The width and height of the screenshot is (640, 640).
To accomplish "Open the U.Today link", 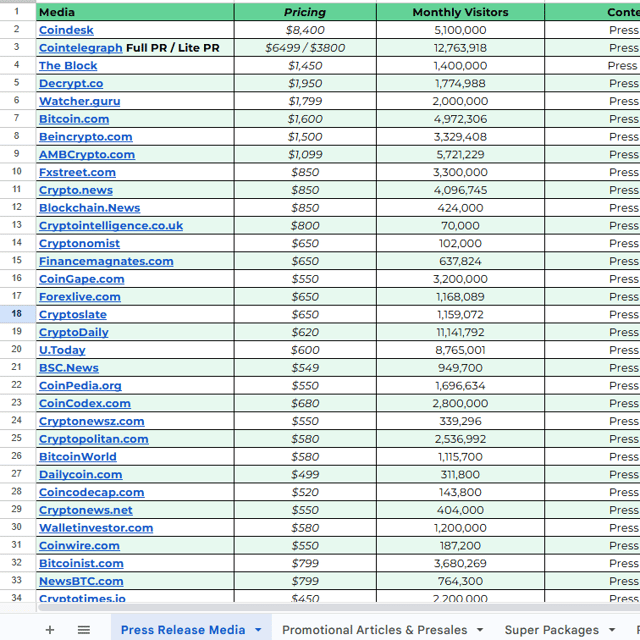I will click(x=62, y=350).
